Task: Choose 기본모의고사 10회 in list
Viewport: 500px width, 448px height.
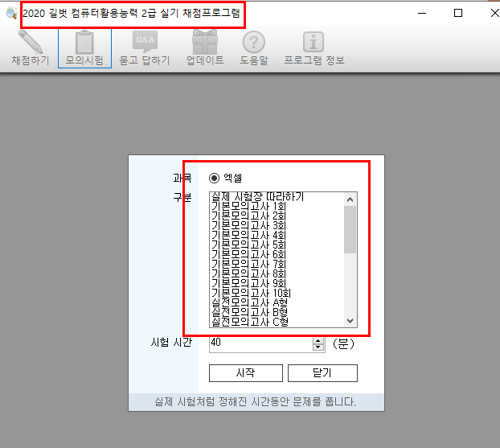Action: click(x=251, y=293)
